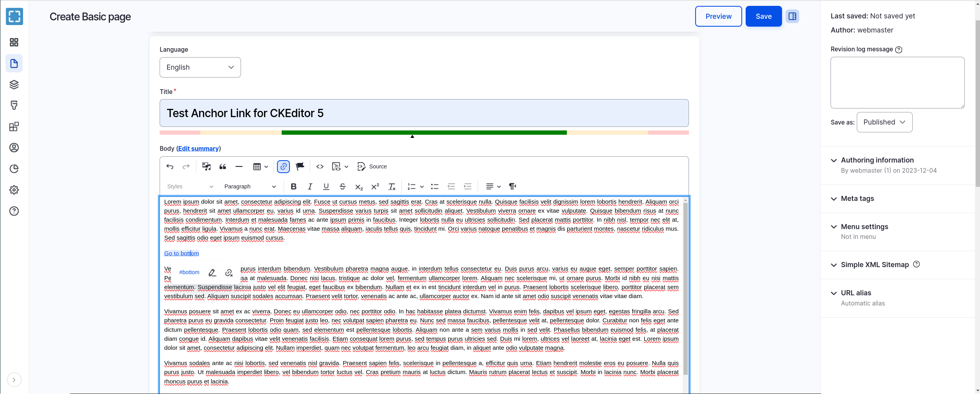
Task: Toggle the Link toolbar button
Action: pos(283,166)
